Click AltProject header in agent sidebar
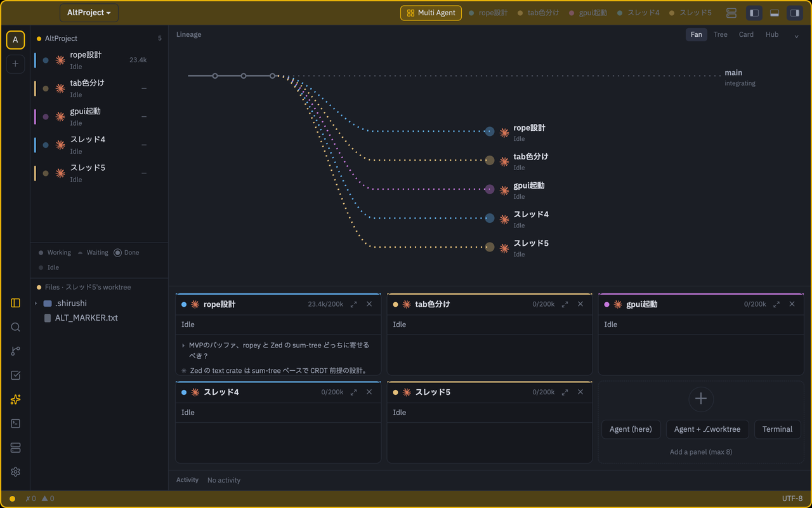The image size is (812, 508). (99, 39)
